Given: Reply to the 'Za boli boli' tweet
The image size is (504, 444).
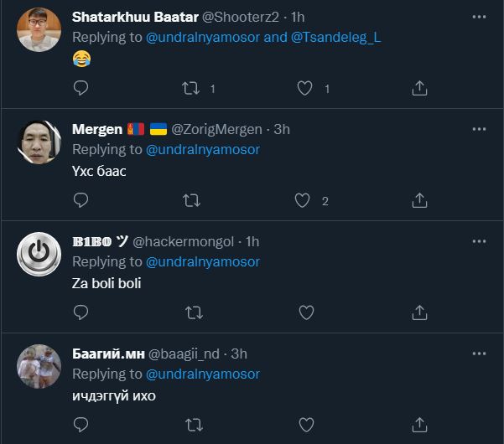Looking at the screenshot, I should [x=81, y=312].
